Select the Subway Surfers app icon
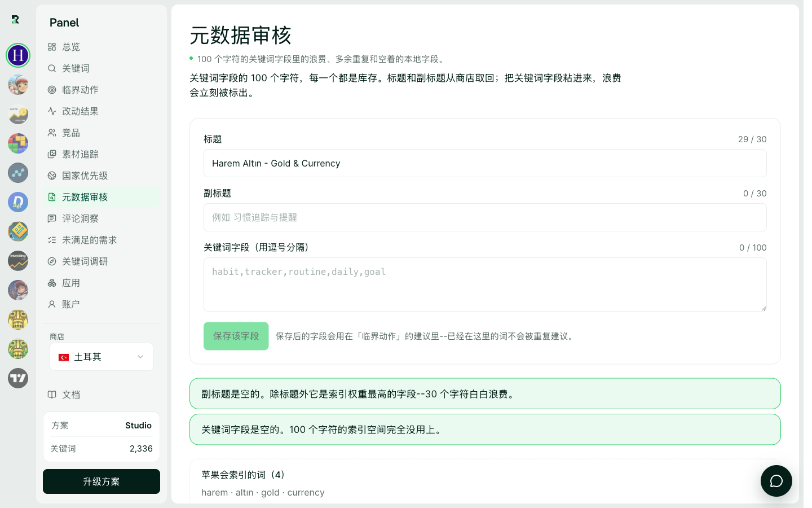 [x=18, y=85]
